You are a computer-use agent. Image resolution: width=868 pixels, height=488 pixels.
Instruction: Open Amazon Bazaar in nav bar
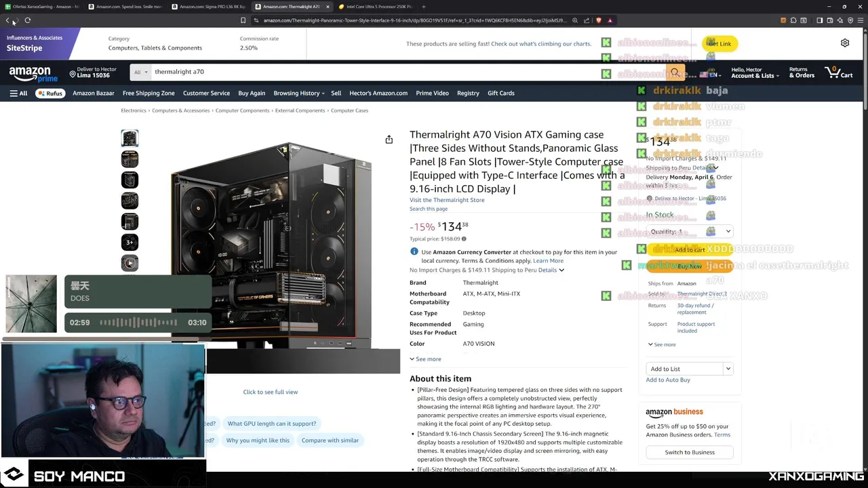click(94, 93)
